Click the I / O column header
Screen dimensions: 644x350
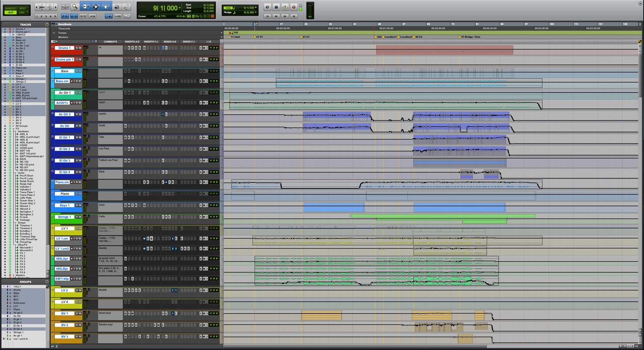click(208, 41)
